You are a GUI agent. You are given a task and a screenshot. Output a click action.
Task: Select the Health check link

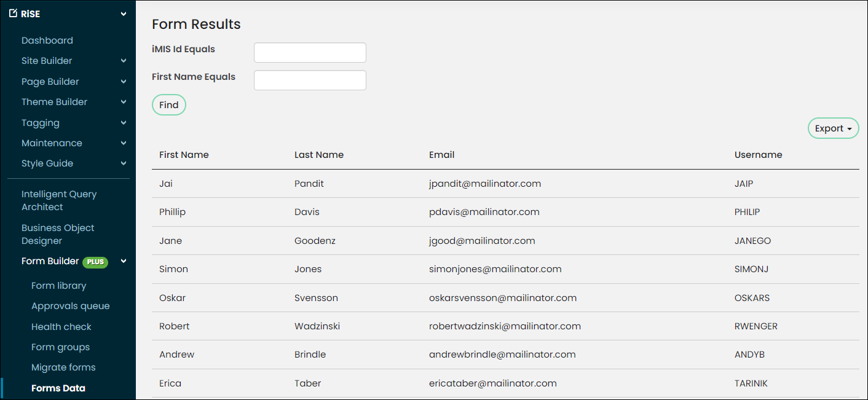[x=61, y=327]
